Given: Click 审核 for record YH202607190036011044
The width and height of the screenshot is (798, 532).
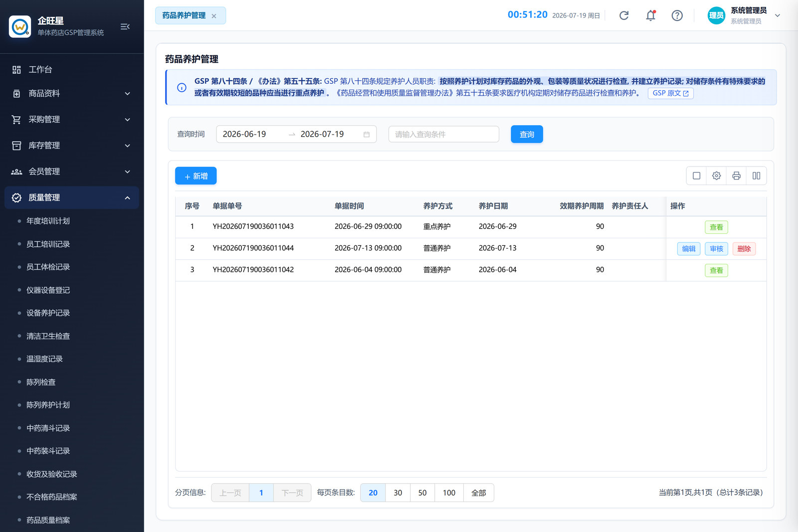Looking at the screenshot, I should (717, 249).
